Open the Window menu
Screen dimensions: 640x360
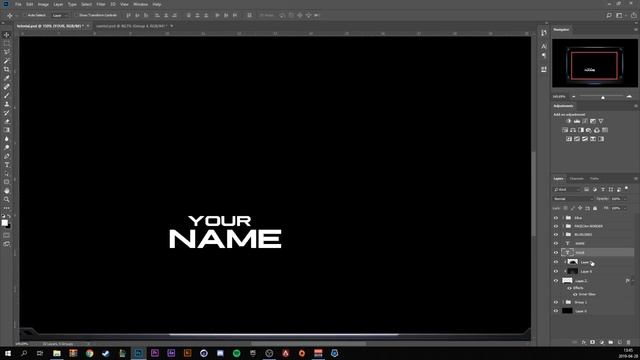pyautogui.click(x=140, y=4)
